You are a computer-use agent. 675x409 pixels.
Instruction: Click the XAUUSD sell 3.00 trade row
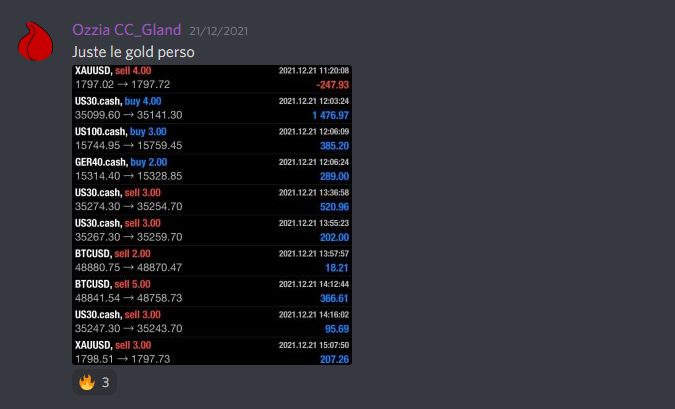tap(212, 352)
